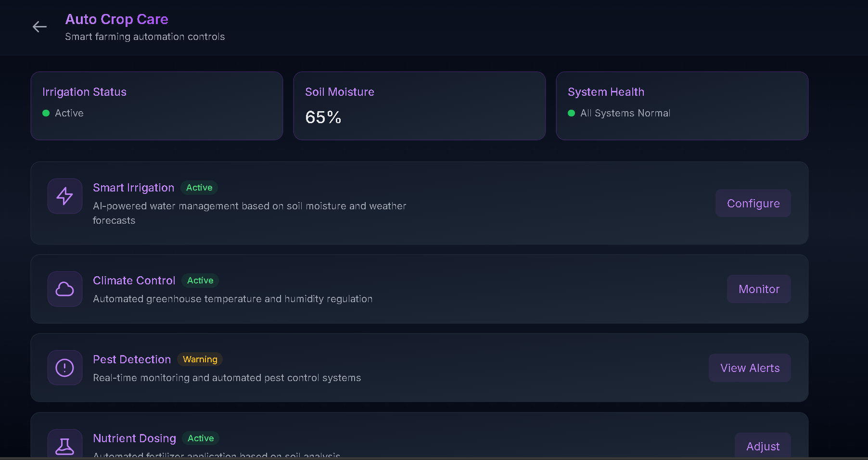Click the Active badge beside Nutrient Dosing
868x460 pixels.
(x=201, y=438)
